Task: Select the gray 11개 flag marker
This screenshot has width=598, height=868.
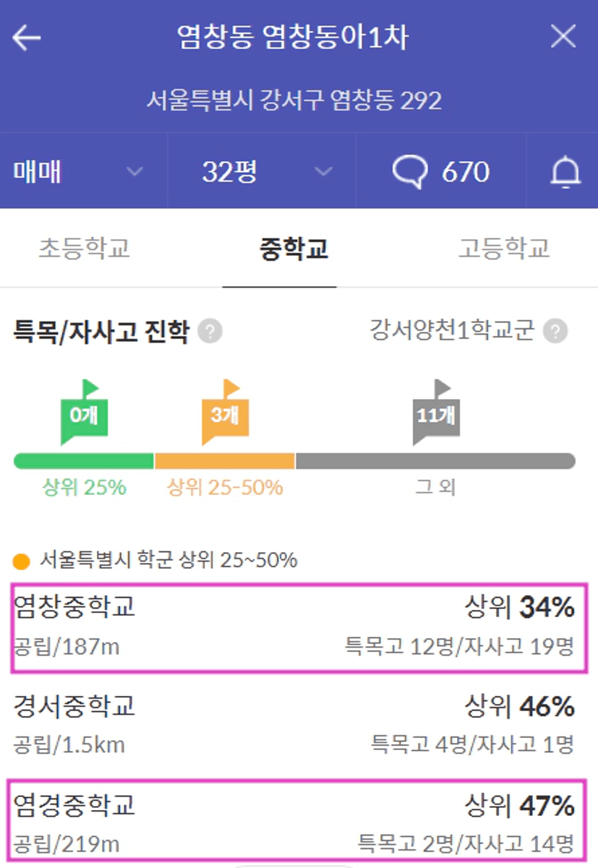Action: point(436,411)
